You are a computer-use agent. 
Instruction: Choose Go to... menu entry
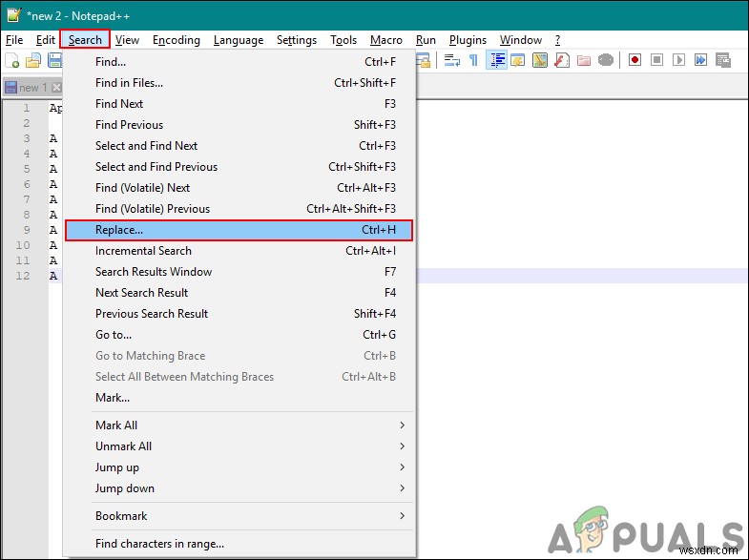tap(239, 335)
